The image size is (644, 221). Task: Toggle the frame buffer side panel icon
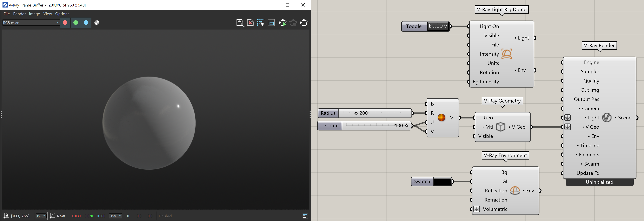tap(305, 216)
